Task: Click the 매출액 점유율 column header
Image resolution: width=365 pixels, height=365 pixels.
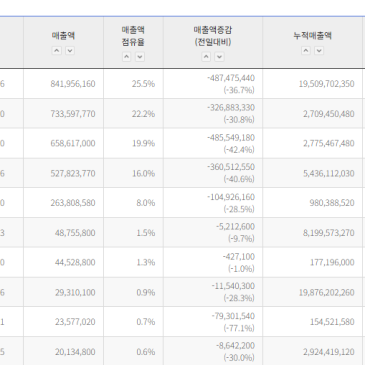Action: pyautogui.click(x=133, y=36)
